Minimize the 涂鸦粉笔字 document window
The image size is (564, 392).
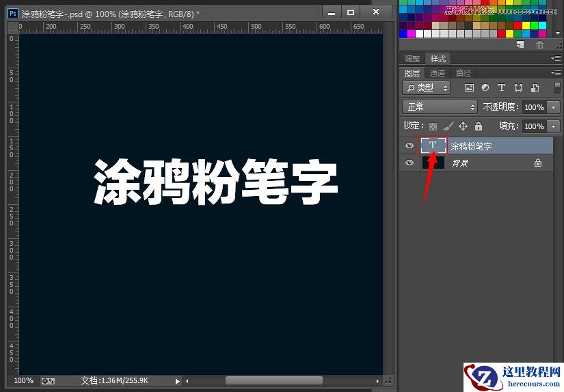click(332, 12)
